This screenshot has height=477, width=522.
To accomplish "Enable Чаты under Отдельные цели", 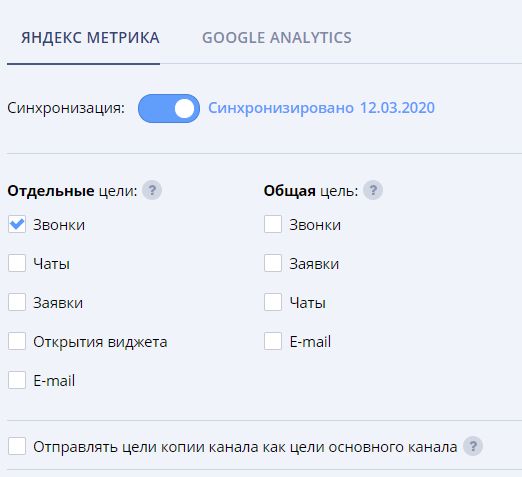I will [17, 263].
